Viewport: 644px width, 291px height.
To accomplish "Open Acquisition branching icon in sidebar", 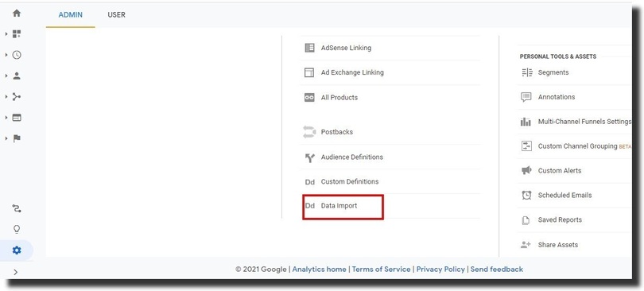I will (x=17, y=97).
